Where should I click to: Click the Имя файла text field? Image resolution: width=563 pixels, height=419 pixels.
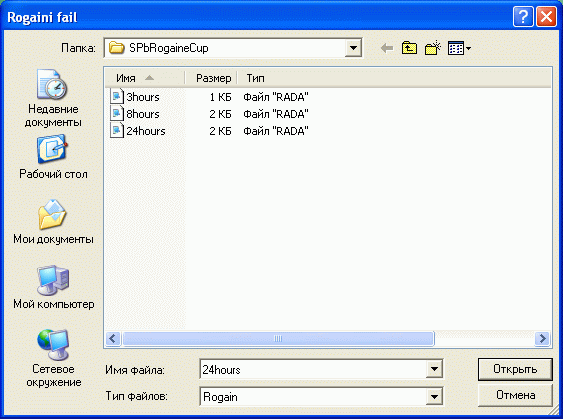tap(313, 369)
